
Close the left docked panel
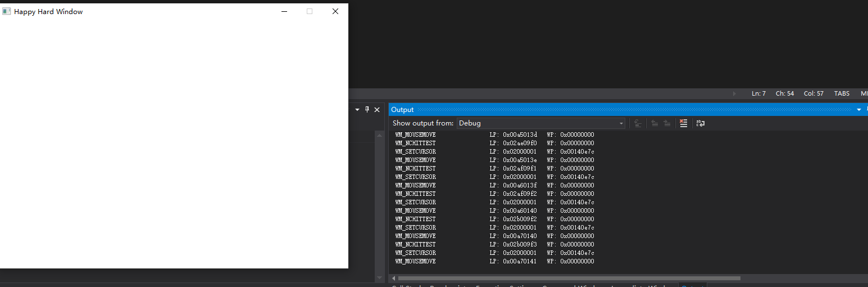377,110
